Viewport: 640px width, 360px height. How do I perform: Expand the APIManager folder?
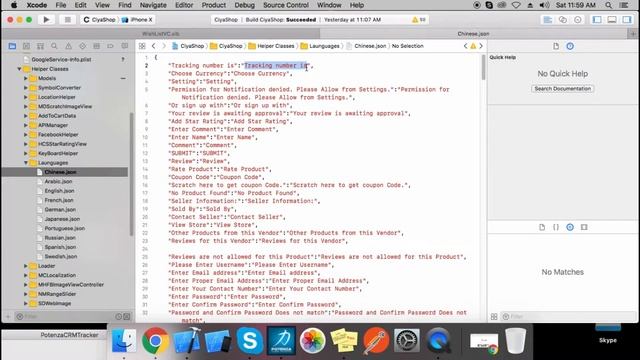tap(26, 125)
